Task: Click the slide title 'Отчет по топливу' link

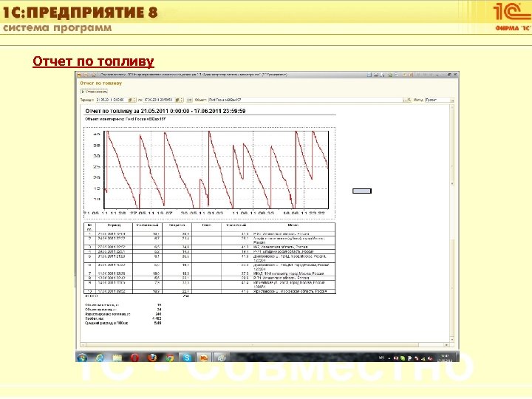Action: point(93,61)
